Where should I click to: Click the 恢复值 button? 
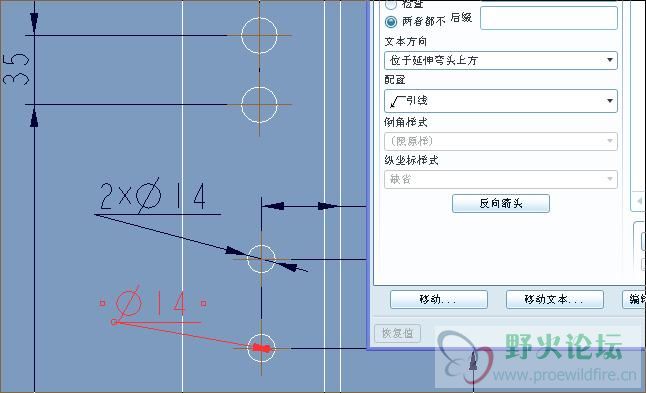(398, 333)
